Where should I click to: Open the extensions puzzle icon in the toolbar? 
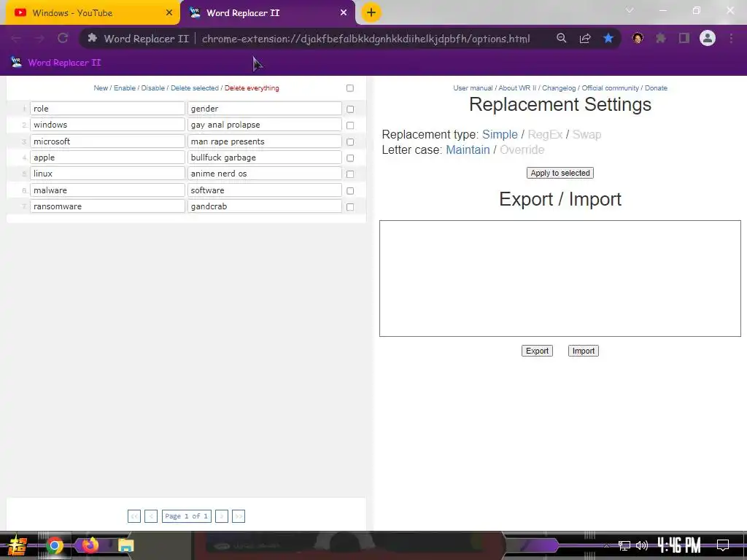coord(661,38)
